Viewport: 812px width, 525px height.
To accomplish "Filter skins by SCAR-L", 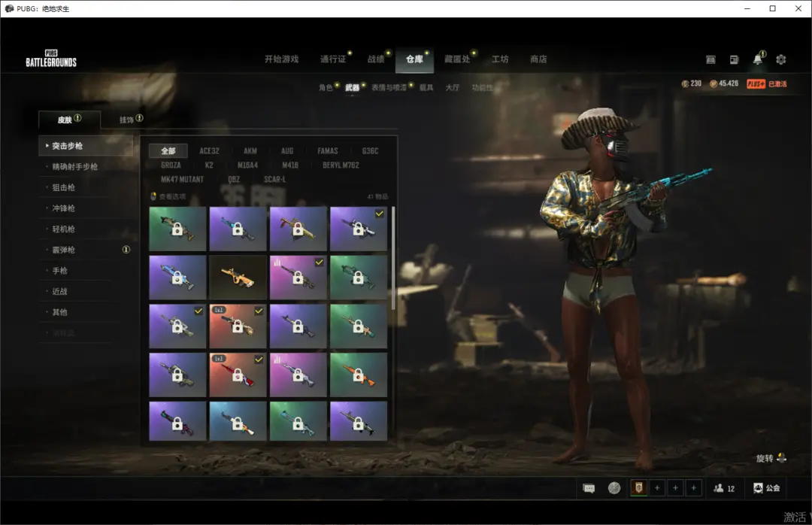I will pyautogui.click(x=275, y=179).
